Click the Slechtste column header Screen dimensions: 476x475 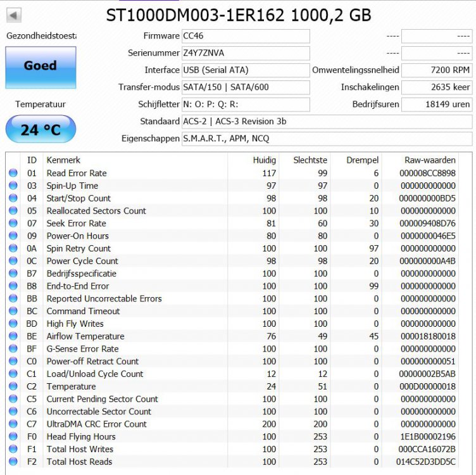pyautogui.click(x=310, y=160)
